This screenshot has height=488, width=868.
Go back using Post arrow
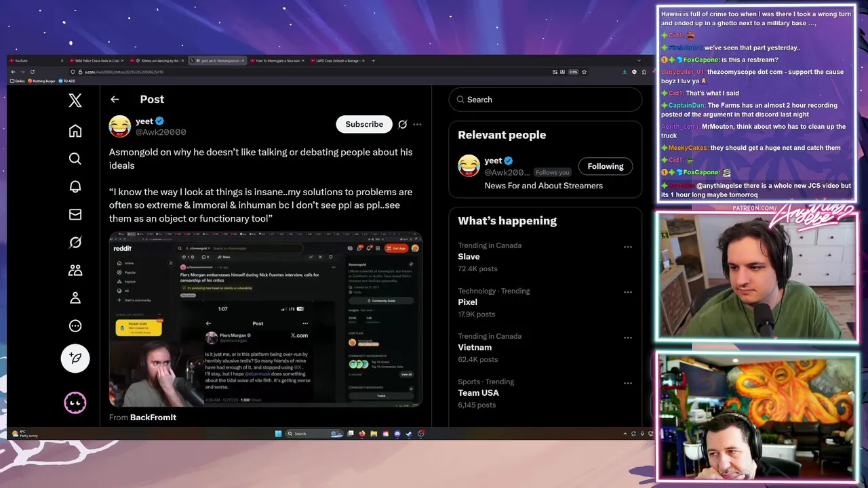pos(115,99)
